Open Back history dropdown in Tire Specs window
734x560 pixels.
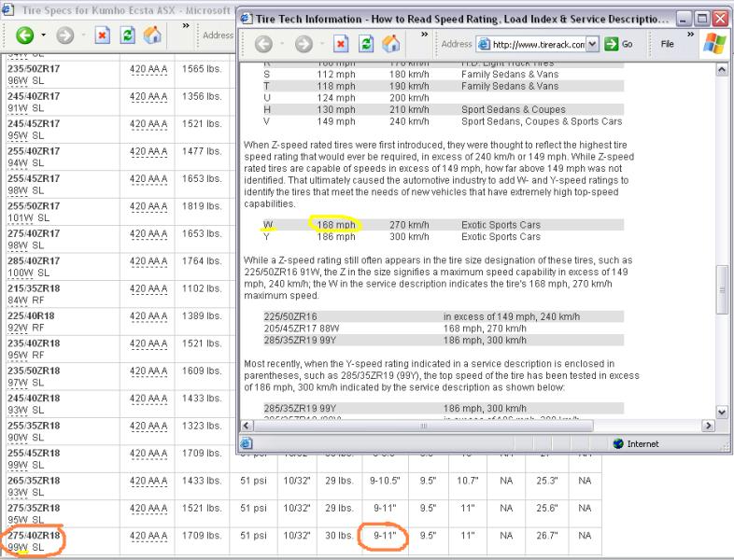pos(44,36)
